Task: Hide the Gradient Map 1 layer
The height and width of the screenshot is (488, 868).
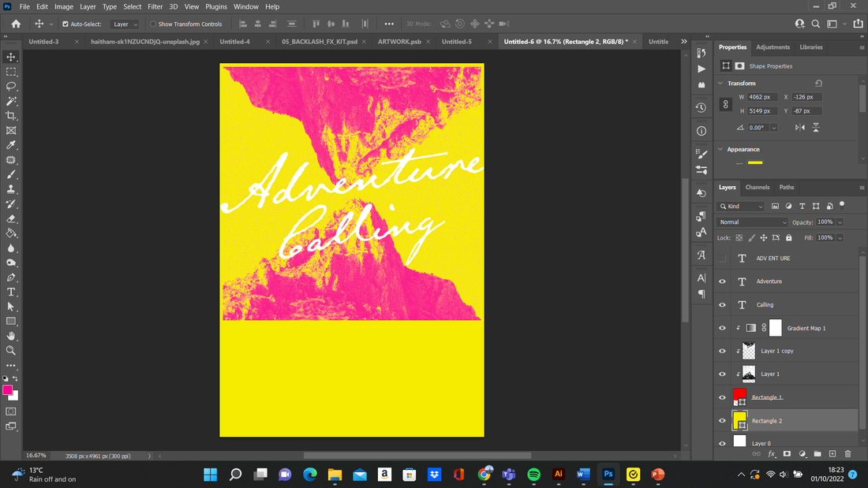Action: [x=722, y=328]
